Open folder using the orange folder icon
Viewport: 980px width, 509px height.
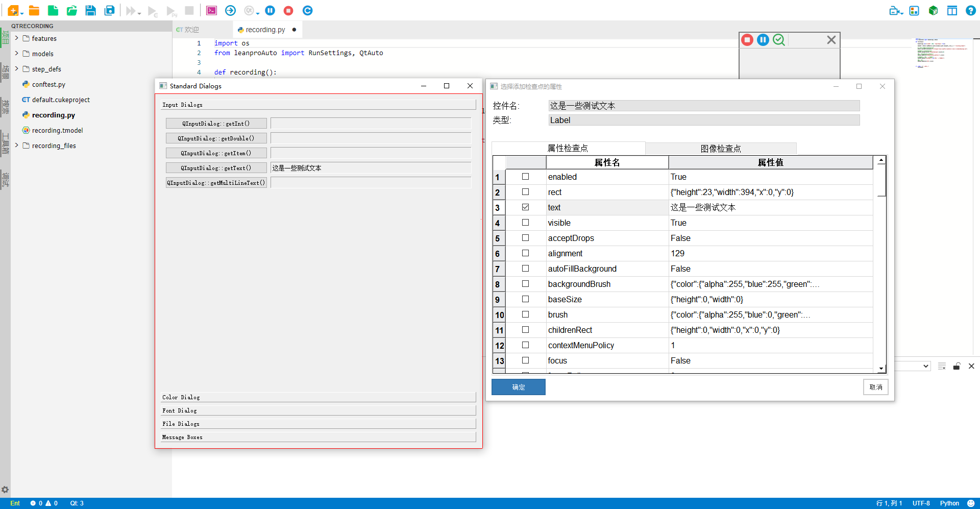coord(34,11)
